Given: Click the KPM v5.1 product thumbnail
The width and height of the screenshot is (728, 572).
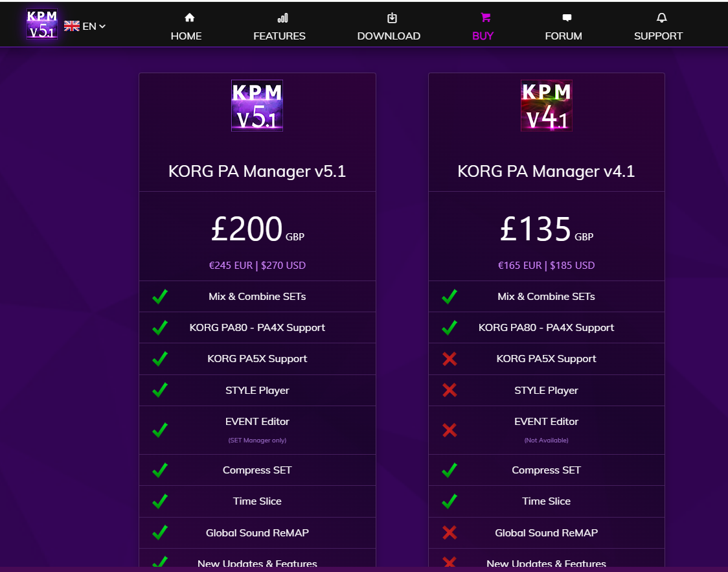Looking at the screenshot, I should click(257, 106).
